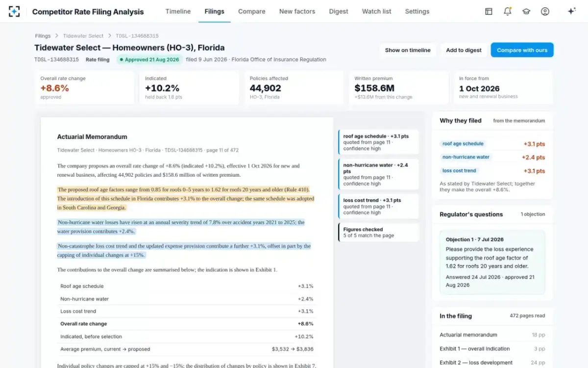This screenshot has width=588, height=368.
Task: Open the Watch list tab
Action: point(377,11)
